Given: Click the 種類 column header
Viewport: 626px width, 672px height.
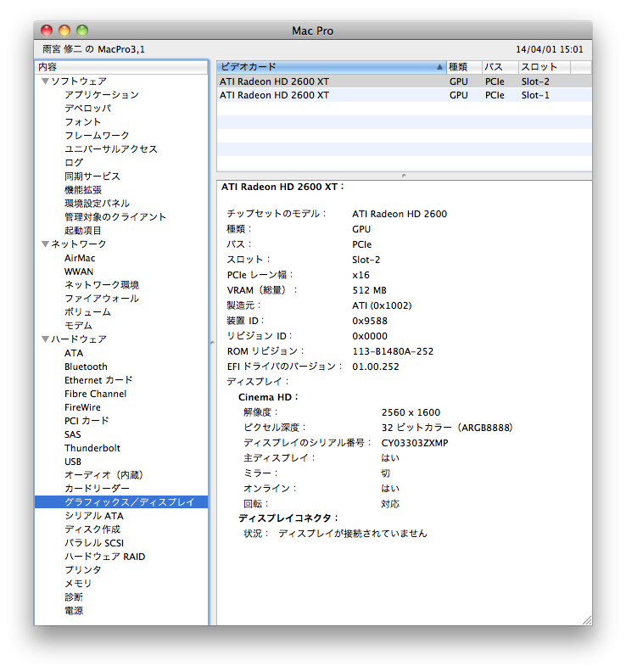Looking at the screenshot, I should (464, 67).
